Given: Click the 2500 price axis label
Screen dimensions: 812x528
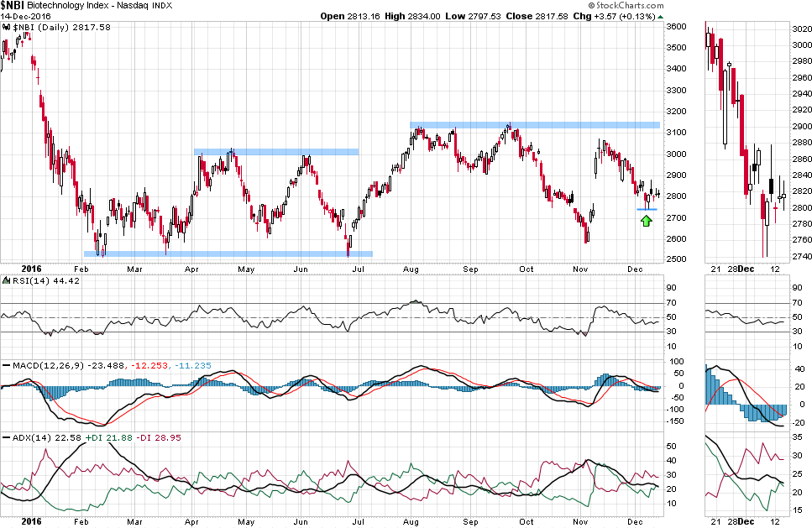Looking at the screenshot, I should click(676, 259).
